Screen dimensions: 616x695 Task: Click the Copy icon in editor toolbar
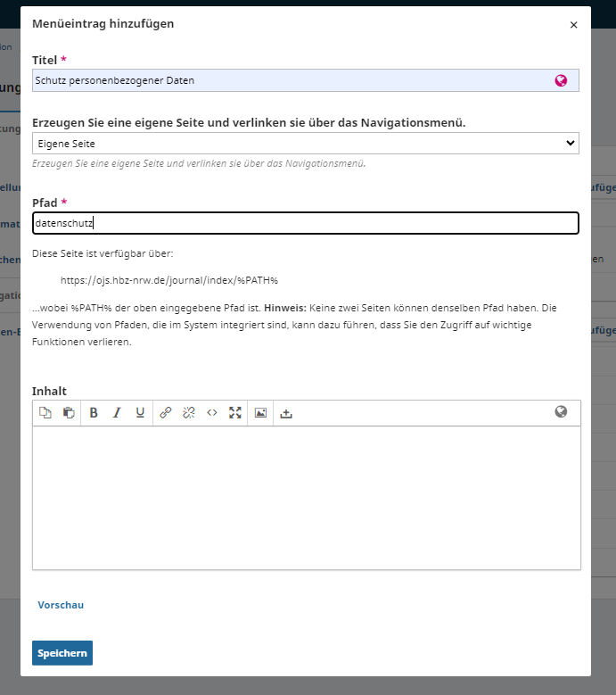pos(45,413)
